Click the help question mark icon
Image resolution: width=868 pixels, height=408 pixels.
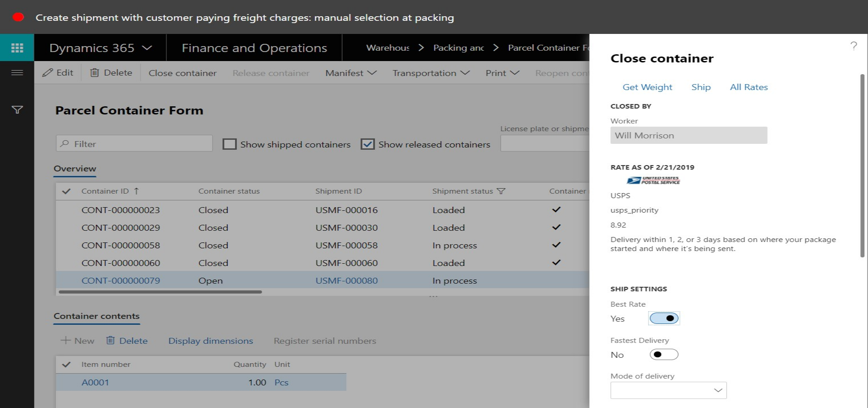point(854,46)
